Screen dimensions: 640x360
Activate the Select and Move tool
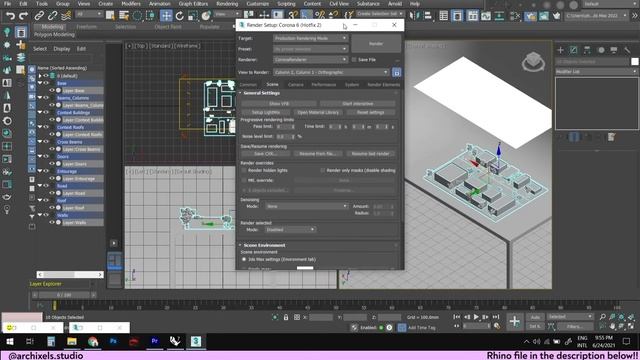click(x=166, y=16)
